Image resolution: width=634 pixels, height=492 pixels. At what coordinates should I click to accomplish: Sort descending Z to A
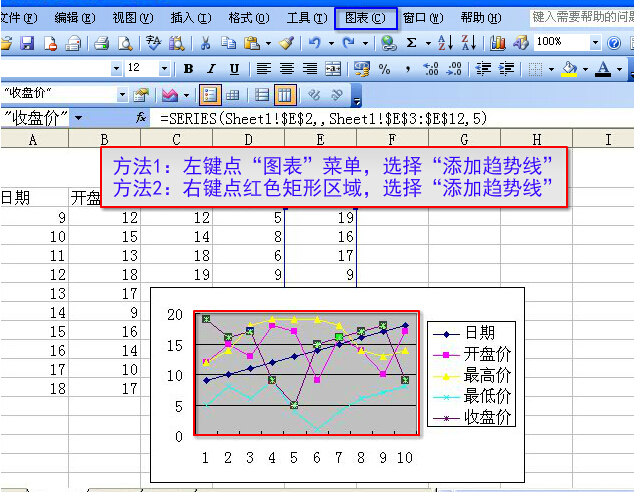tap(469, 43)
